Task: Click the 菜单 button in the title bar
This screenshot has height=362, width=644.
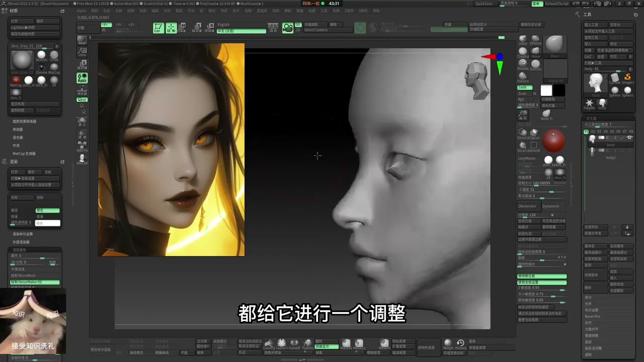Action: pos(537,4)
